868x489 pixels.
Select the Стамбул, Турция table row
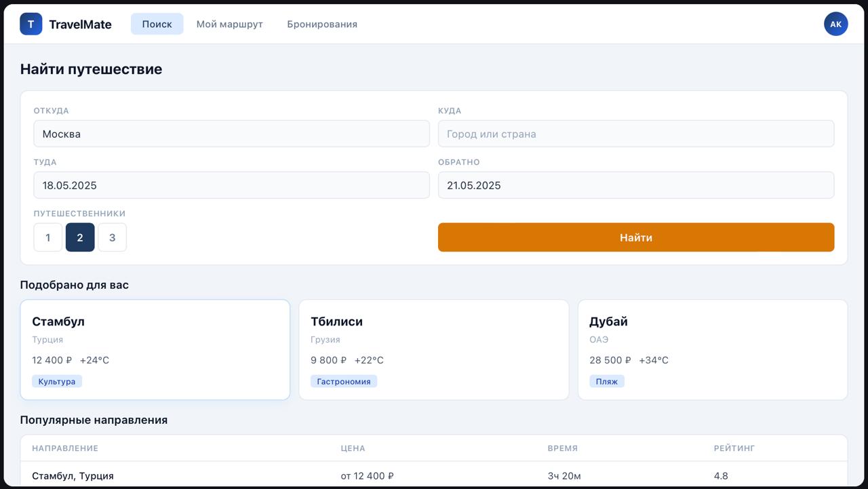pyautogui.click(x=434, y=475)
